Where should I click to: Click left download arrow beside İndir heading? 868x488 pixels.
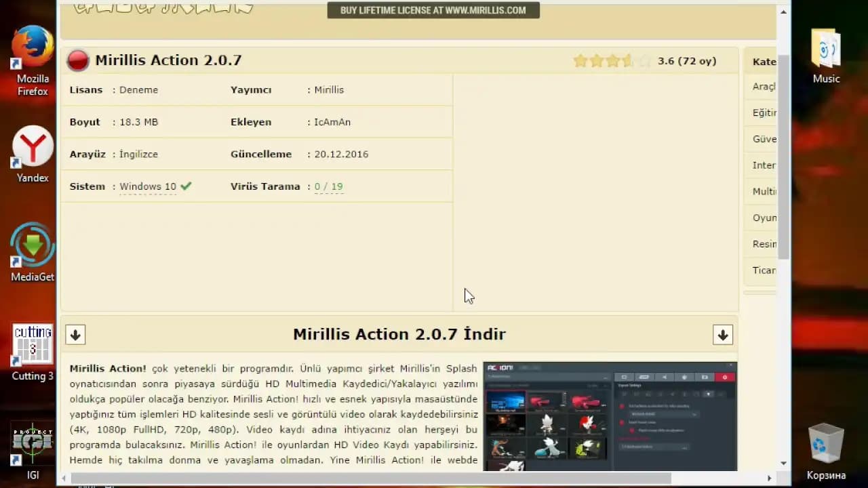(x=75, y=335)
